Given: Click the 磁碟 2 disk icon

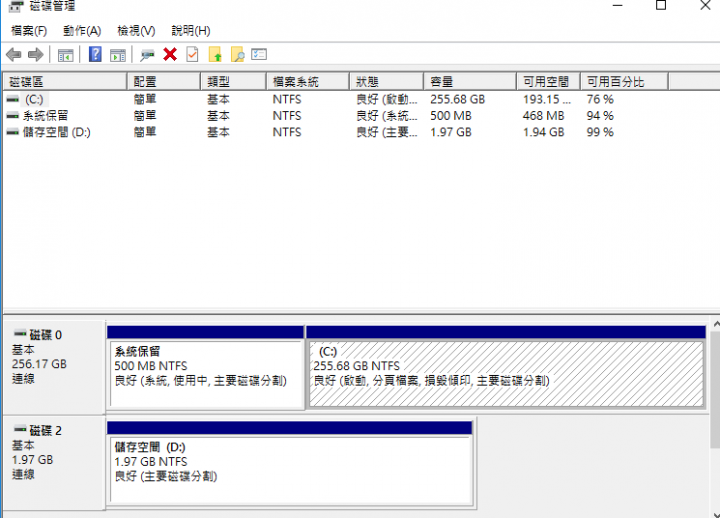Looking at the screenshot, I should [20, 429].
